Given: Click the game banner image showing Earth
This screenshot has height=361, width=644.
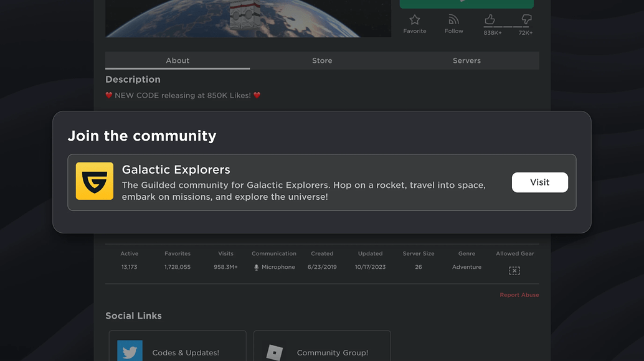Looking at the screenshot, I should 247,19.
